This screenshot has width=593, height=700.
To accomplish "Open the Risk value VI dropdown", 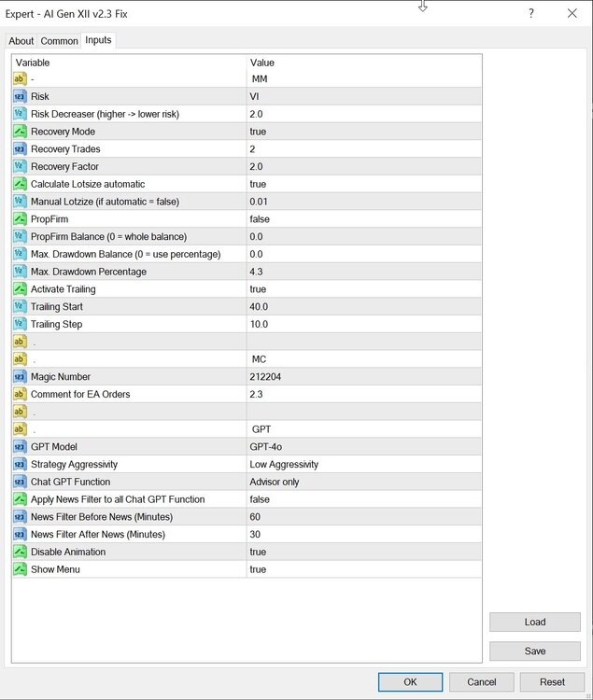I will [364, 96].
